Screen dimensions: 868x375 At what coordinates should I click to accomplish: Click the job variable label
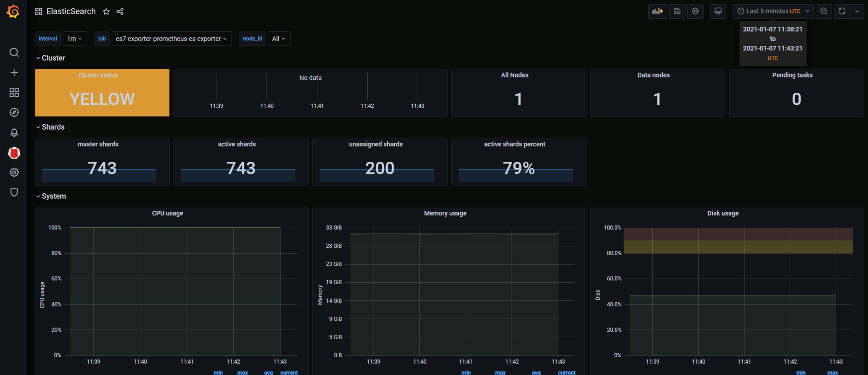pyautogui.click(x=102, y=39)
